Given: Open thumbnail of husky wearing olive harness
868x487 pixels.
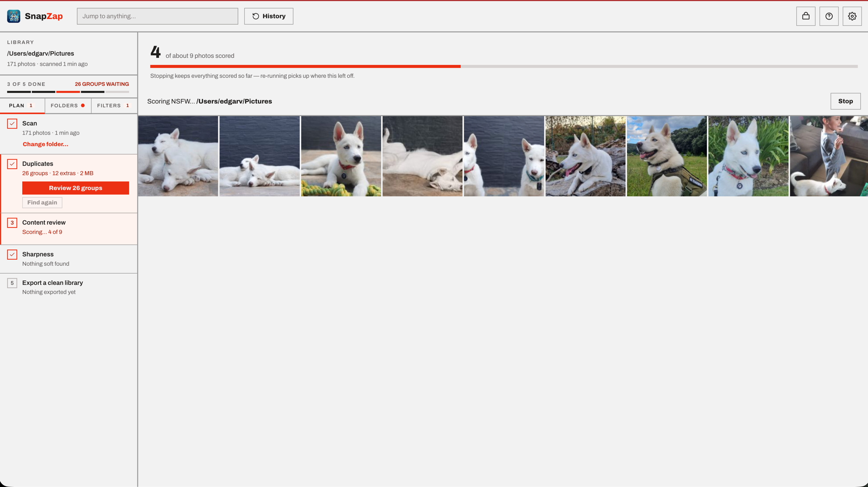Looking at the screenshot, I should 667,156.
